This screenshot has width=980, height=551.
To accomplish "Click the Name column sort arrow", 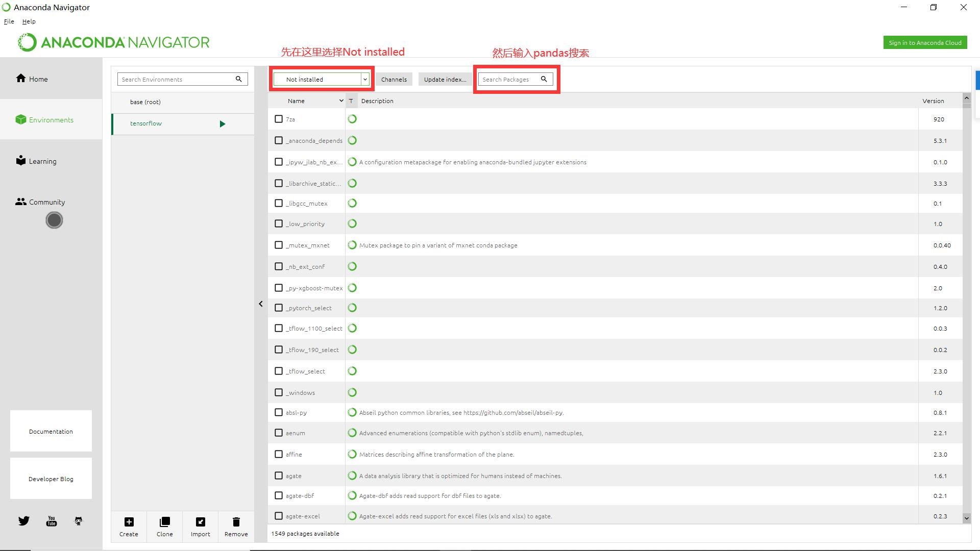I will (341, 101).
